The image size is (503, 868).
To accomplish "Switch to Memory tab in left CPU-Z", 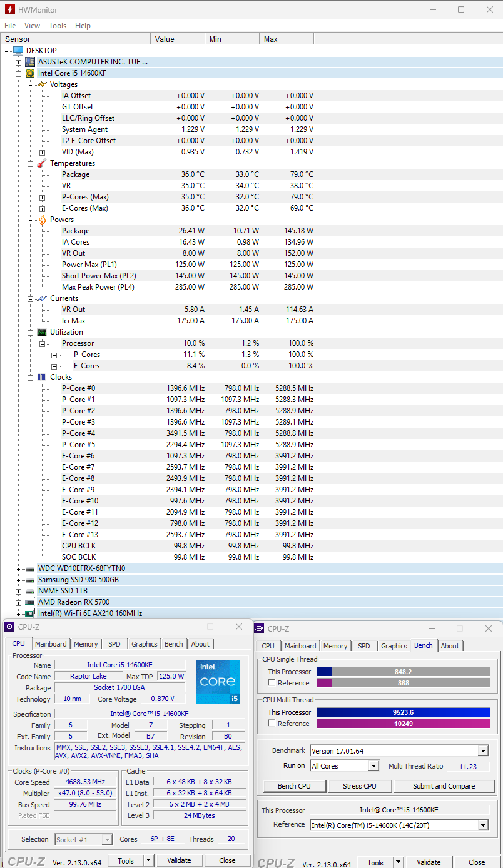I will click(x=86, y=644).
